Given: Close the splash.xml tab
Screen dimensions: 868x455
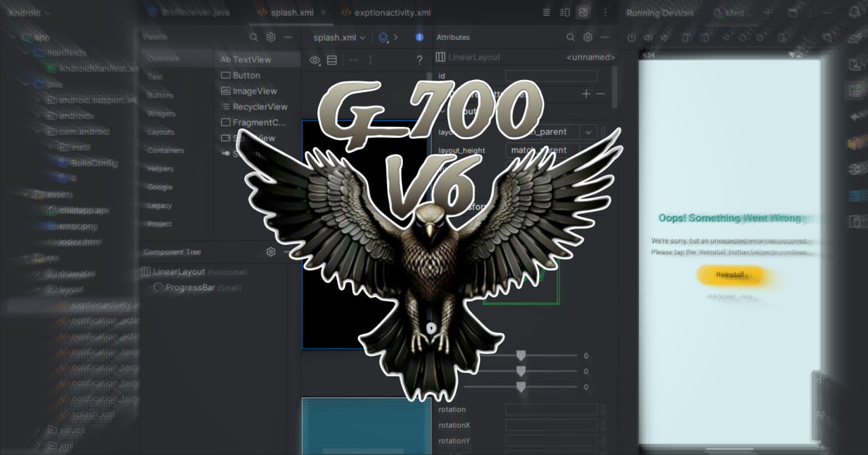Looking at the screenshot, I should pos(325,12).
